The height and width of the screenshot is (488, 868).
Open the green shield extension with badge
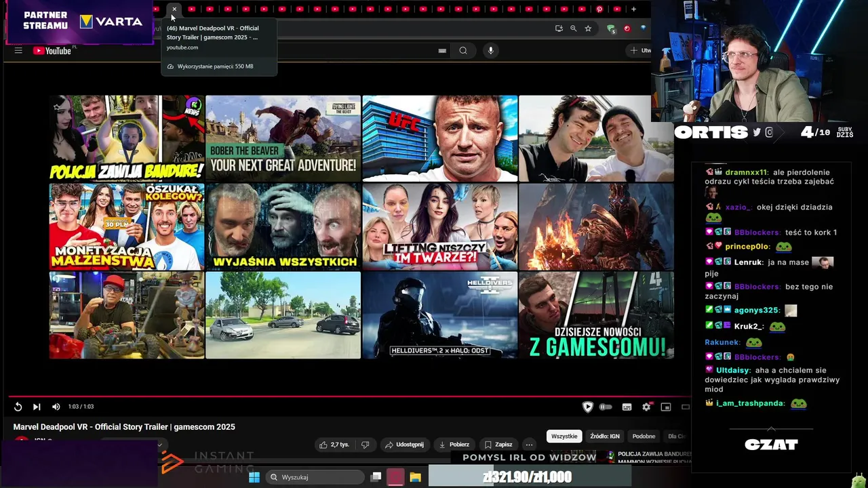click(611, 28)
